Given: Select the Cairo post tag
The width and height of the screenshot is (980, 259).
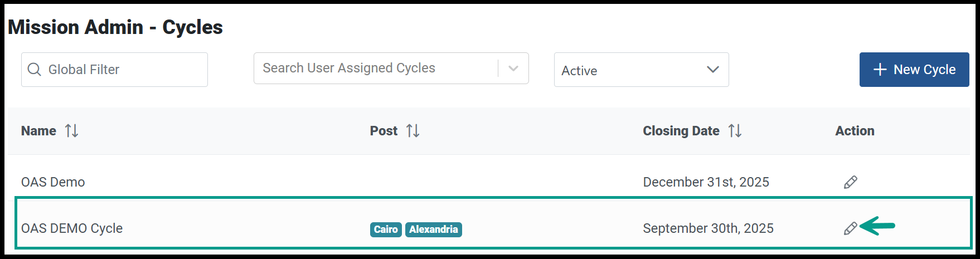Looking at the screenshot, I should click(386, 229).
